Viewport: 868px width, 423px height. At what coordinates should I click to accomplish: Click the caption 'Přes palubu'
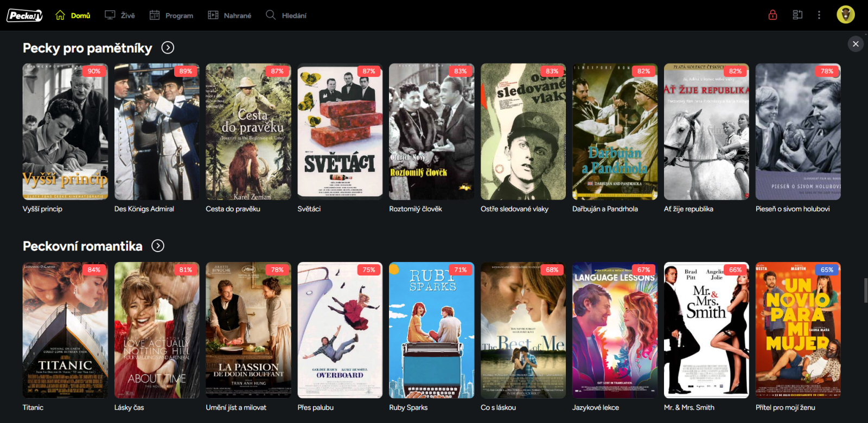(316, 407)
